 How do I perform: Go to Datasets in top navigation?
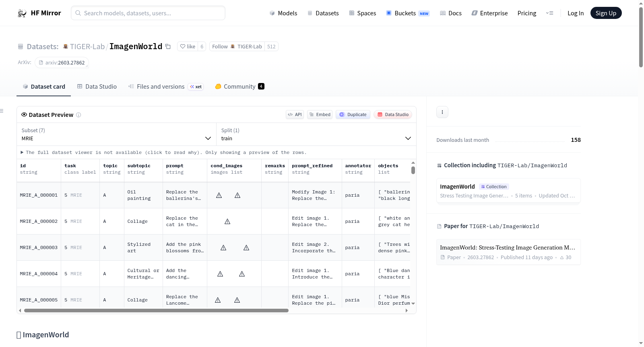[x=323, y=13]
